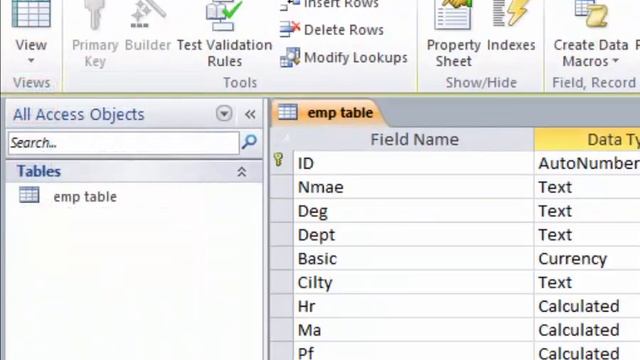Click the search magnifier icon
Image resolution: width=640 pixels, height=360 pixels.
(249, 142)
